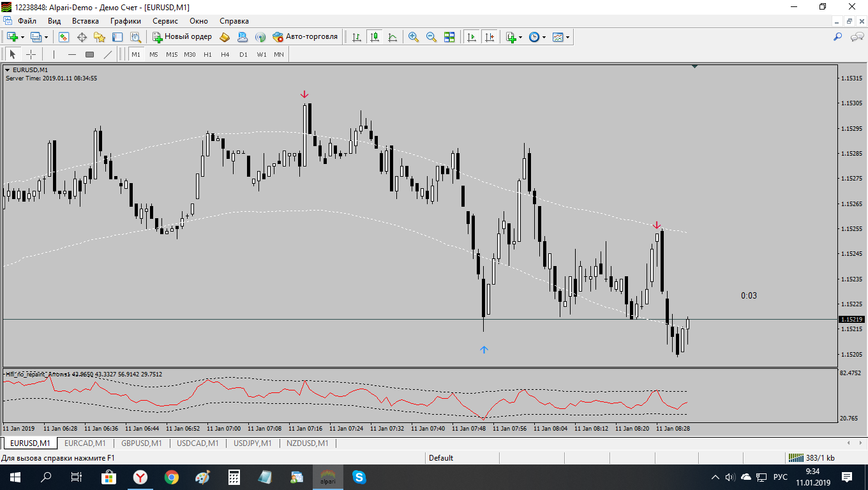Open the chat bubbles icon
This screenshot has height=490, width=868.
(x=857, y=37)
